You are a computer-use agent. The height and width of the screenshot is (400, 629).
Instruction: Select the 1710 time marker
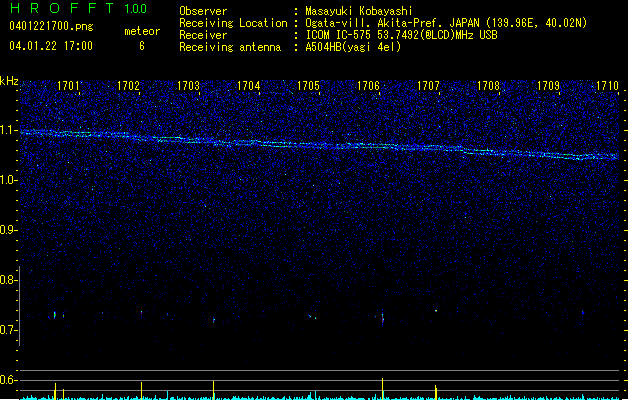(607, 87)
